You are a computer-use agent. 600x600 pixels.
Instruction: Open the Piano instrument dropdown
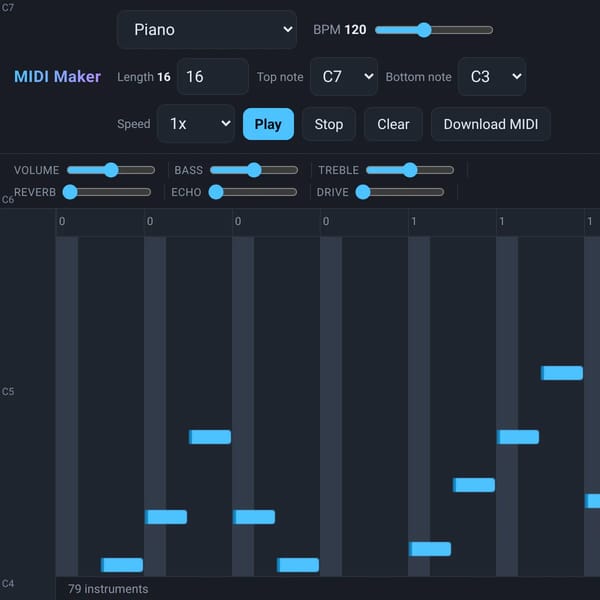pyautogui.click(x=207, y=29)
